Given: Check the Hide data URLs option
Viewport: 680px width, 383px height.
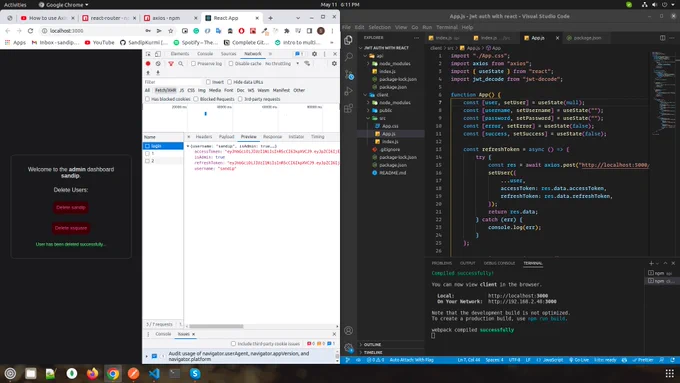Looking at the screenshot, I should click(230, 82).
